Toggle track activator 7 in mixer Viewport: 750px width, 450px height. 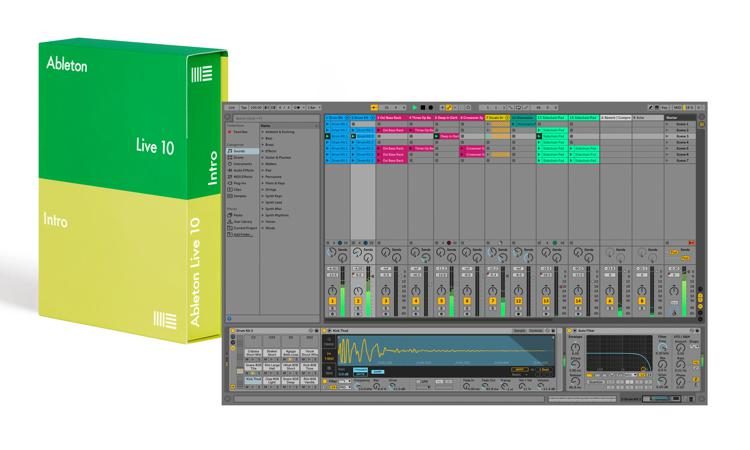(492, 301)
